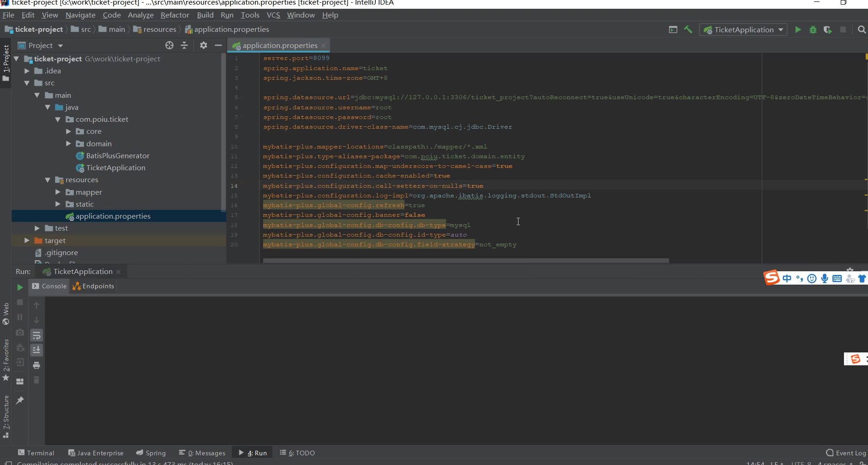868x465 pixels.
Task: Click the green Run button in toolbar
Action: pos(798,30)
